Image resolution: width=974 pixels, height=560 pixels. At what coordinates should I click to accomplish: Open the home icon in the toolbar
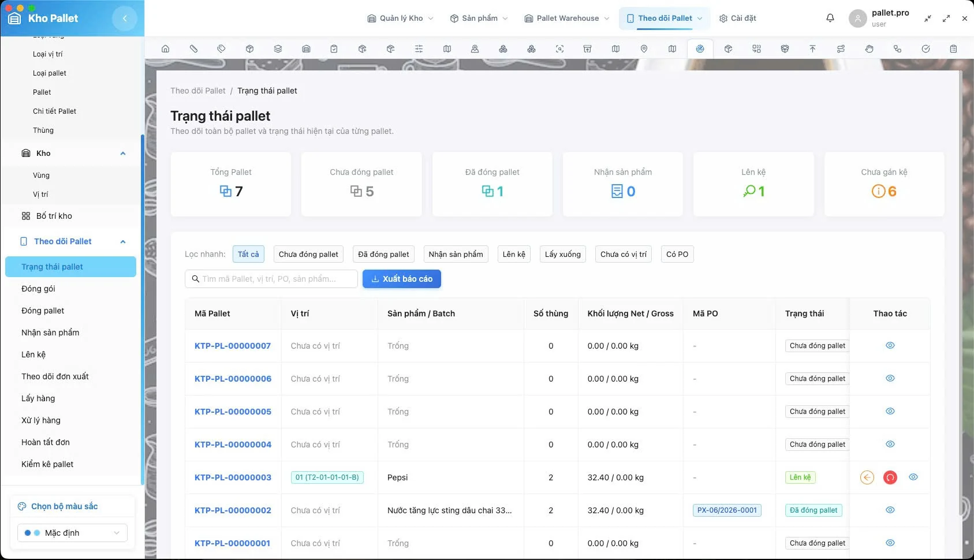pos(166,49)
